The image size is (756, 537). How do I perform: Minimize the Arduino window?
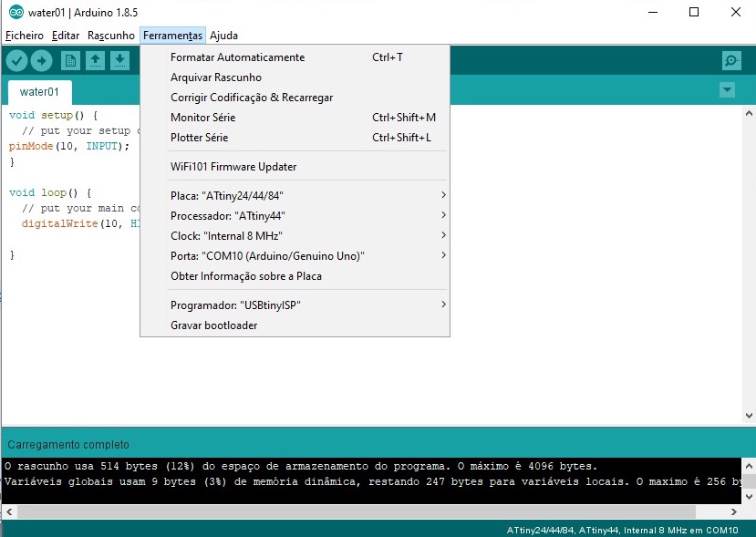point(653,12)
